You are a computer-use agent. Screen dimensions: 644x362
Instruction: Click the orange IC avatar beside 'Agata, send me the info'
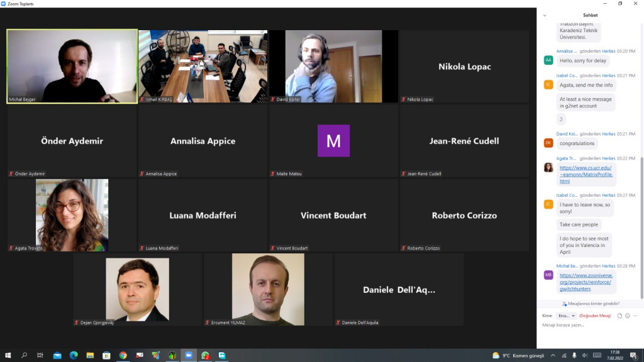pyautogui.click(x=548, y=85)
